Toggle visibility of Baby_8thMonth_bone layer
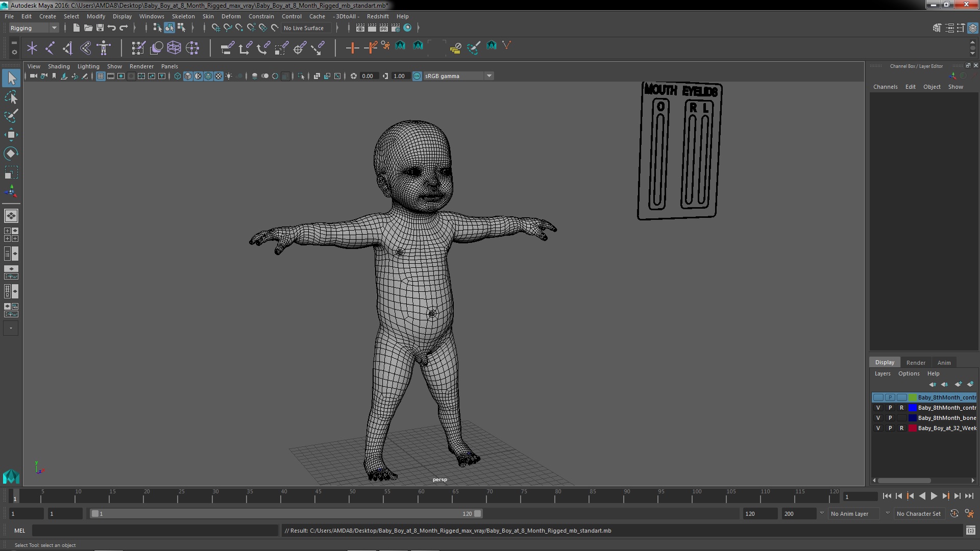Viewport: 980px width, 551px height. click(x=878, y=418)
